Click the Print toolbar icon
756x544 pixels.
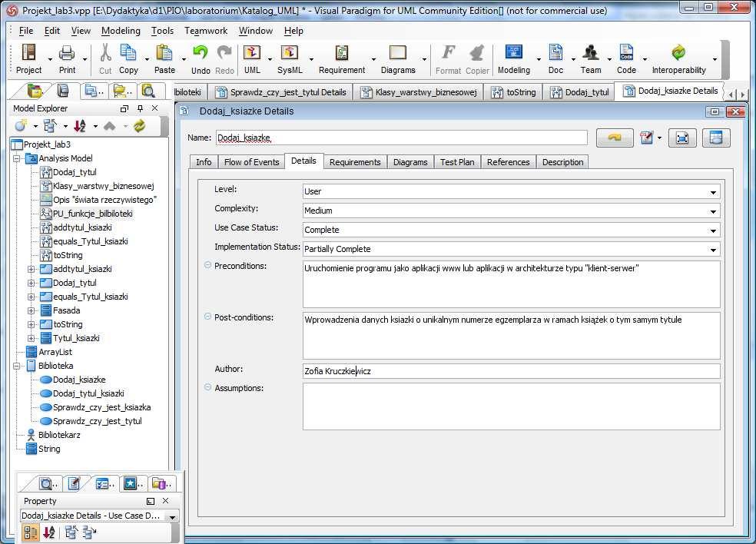pyautogui.click(x=67, y=59)
